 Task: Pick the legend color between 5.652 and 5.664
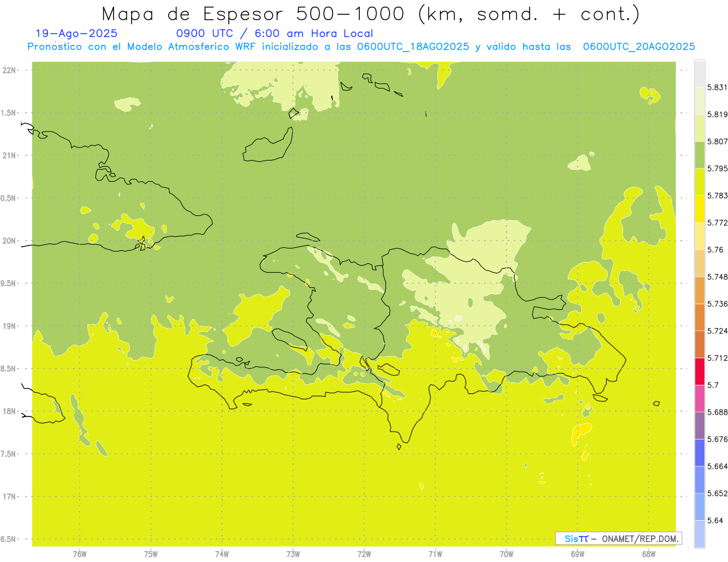pyautogui.click(x=699, y=480)
